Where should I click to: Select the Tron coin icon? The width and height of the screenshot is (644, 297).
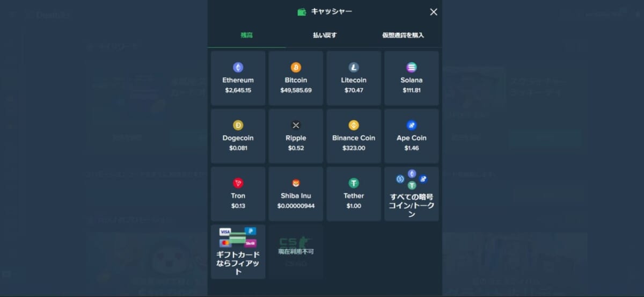point(238,183)
